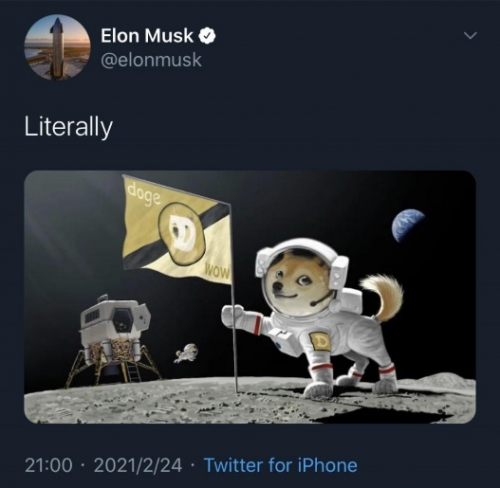Tap the Earth in the image
Screen dimensions: 500x488
pos(407,225)
